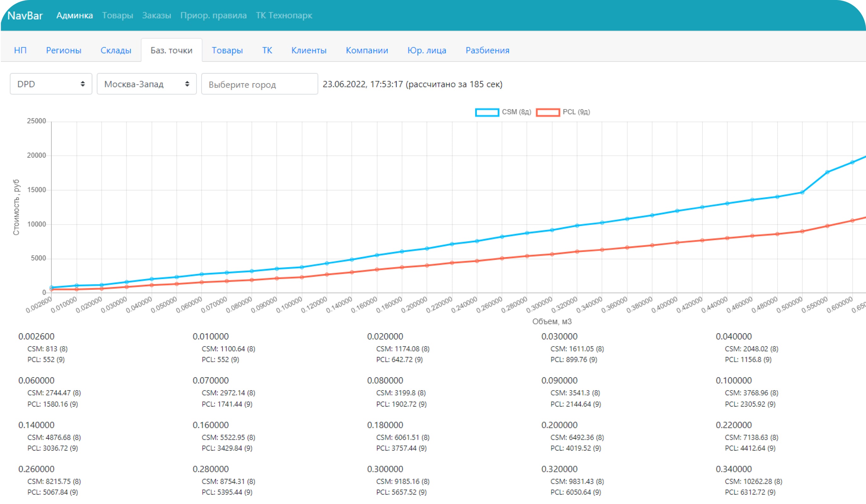Click the NavBar brand logo
This screenshot has width=866, height=504.
click(25, 15)
